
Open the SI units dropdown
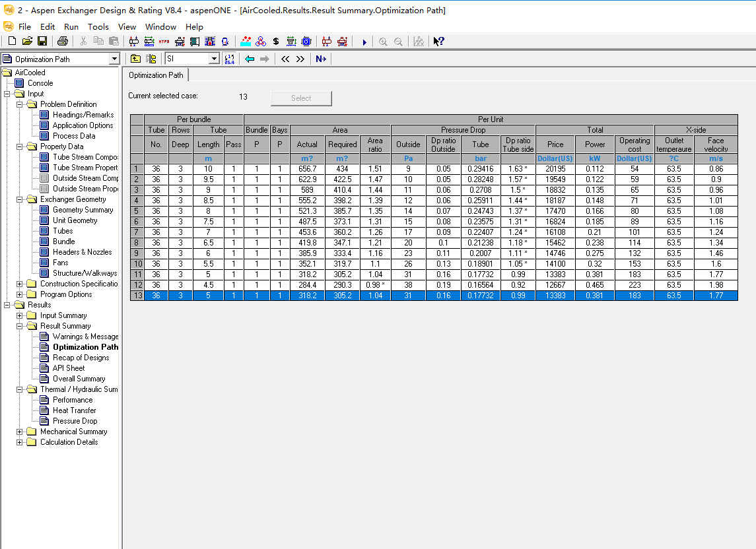pyautogui.click(x=213, y=59)
